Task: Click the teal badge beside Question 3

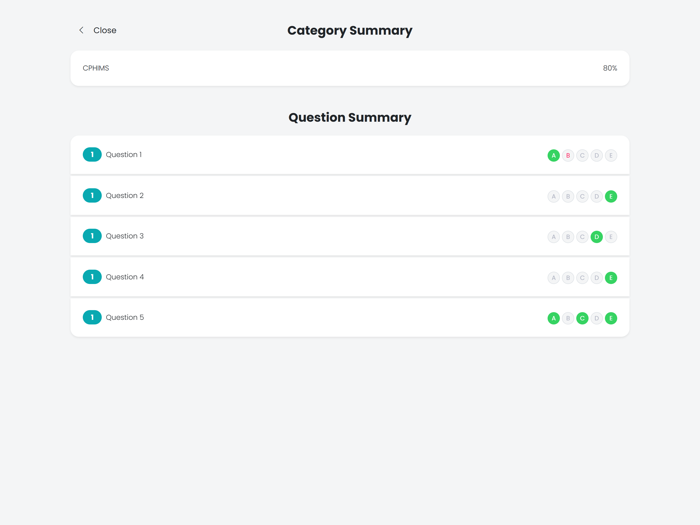Action: coord(92,236)
